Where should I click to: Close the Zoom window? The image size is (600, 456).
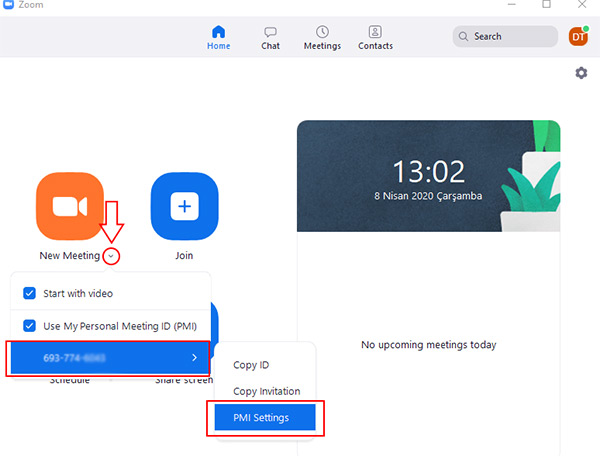[582, 4]
